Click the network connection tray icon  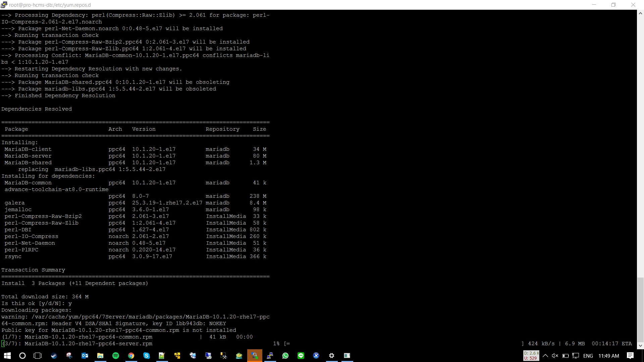click(x=576, y=356)
